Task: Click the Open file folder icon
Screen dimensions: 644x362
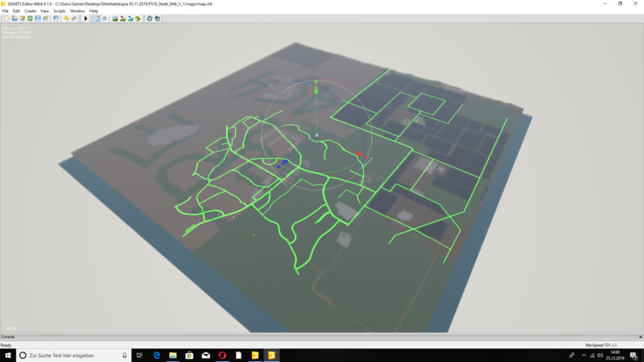Action: pos(13,18)
